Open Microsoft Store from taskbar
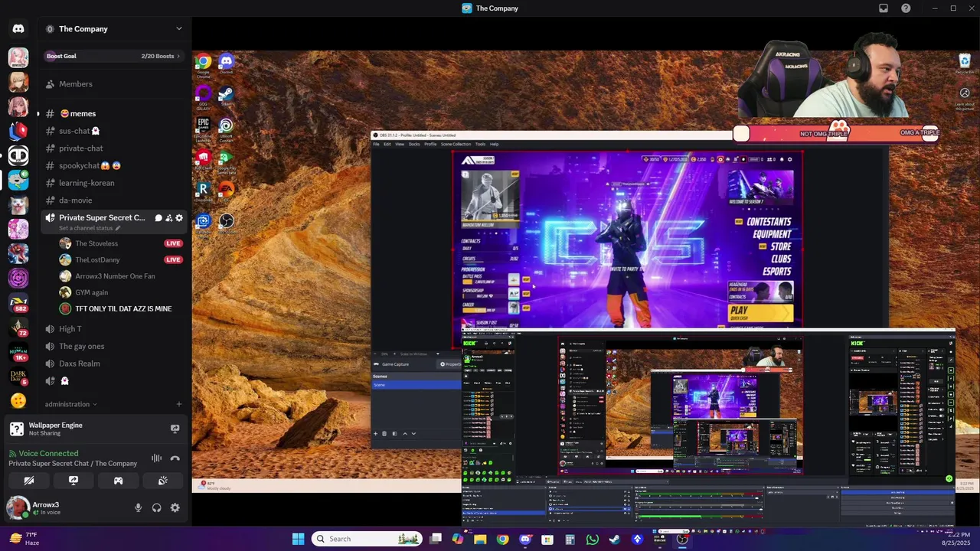 pos(547,539)
